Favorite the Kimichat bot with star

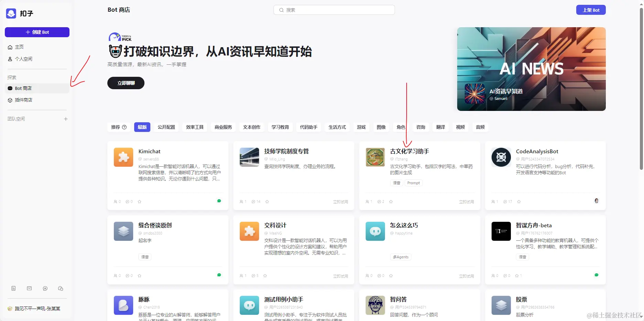139,202
